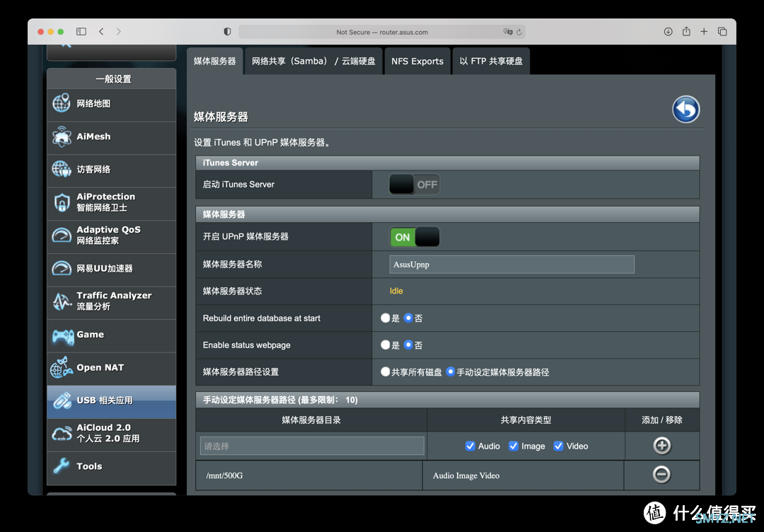
Task: Switch to 网络共享 (Samba) / 云端硬盘 tab
Action: click(313, 62)
